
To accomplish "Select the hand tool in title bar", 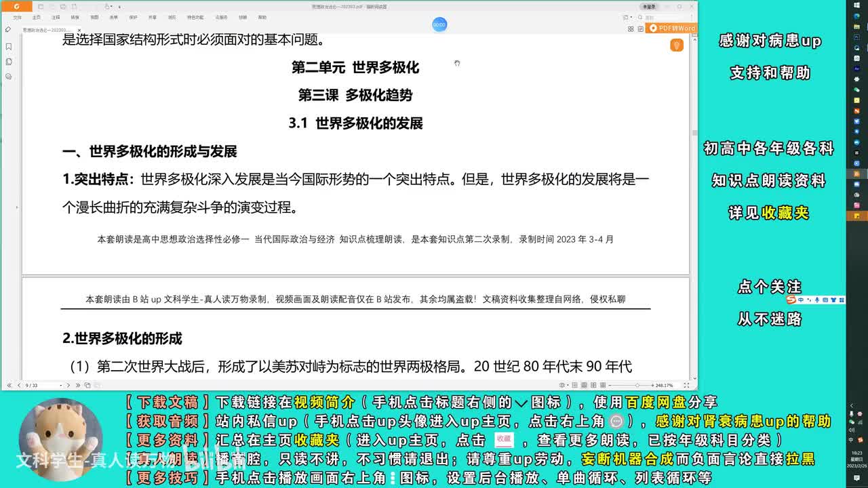I will click(106, 6).
